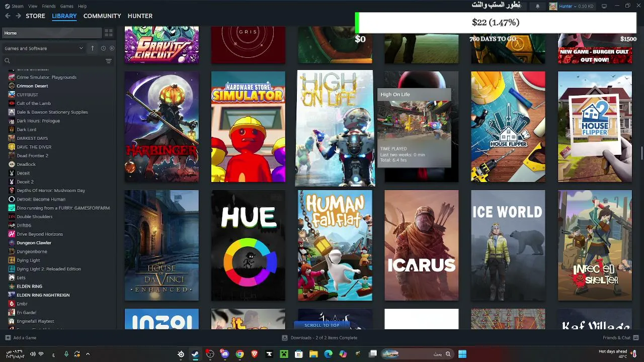Switch to the STORE tab
644x362 pixels.
point(35,16)
